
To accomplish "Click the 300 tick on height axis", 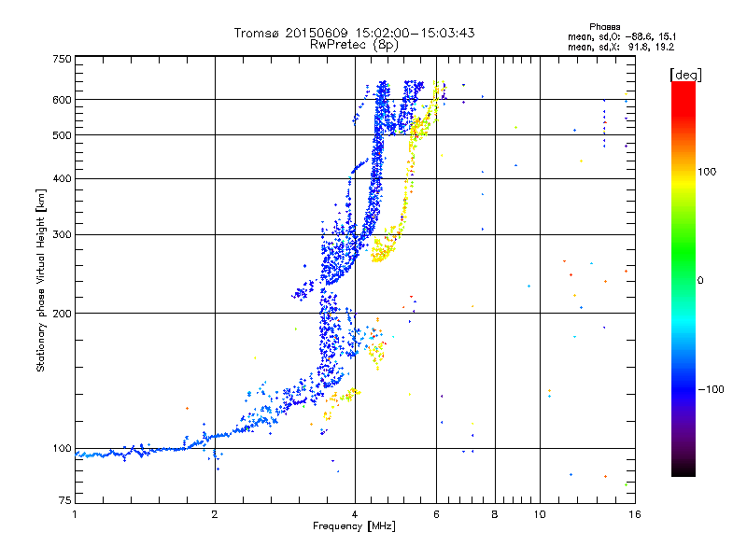I will pos(62,234).
